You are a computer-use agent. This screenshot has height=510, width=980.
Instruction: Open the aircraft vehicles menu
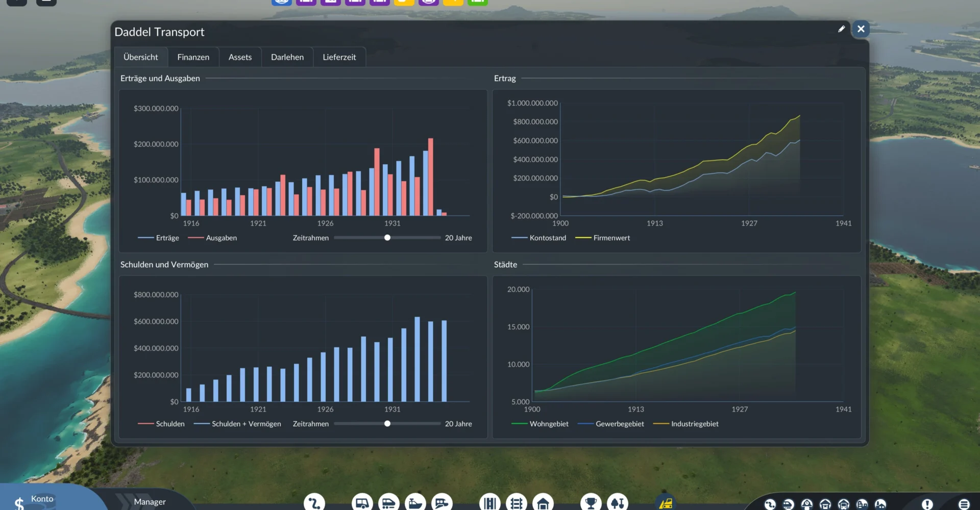click(x=442, y=503)
